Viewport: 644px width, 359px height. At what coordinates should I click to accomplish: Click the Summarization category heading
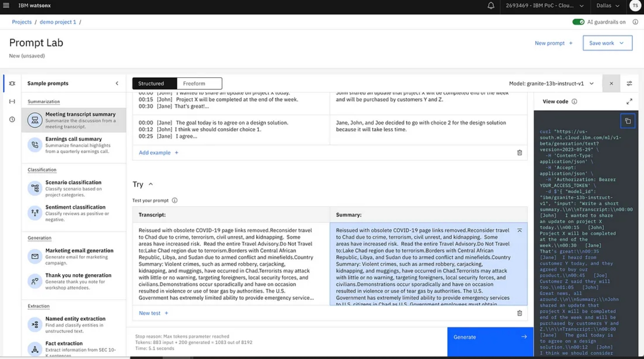(44, 102)
